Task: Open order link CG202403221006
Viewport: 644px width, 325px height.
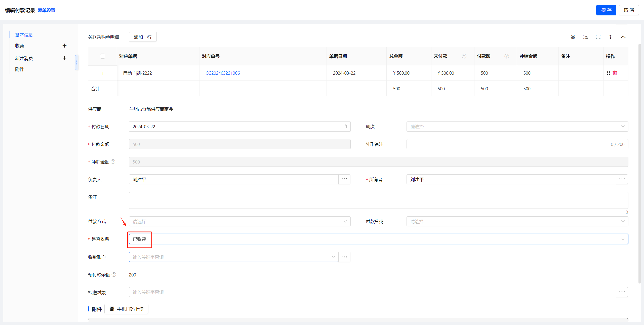Action: pos(223,73)
